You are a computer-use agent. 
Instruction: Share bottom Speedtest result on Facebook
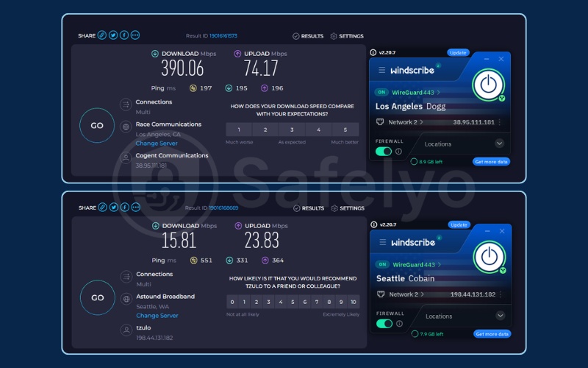coord(125,208)
